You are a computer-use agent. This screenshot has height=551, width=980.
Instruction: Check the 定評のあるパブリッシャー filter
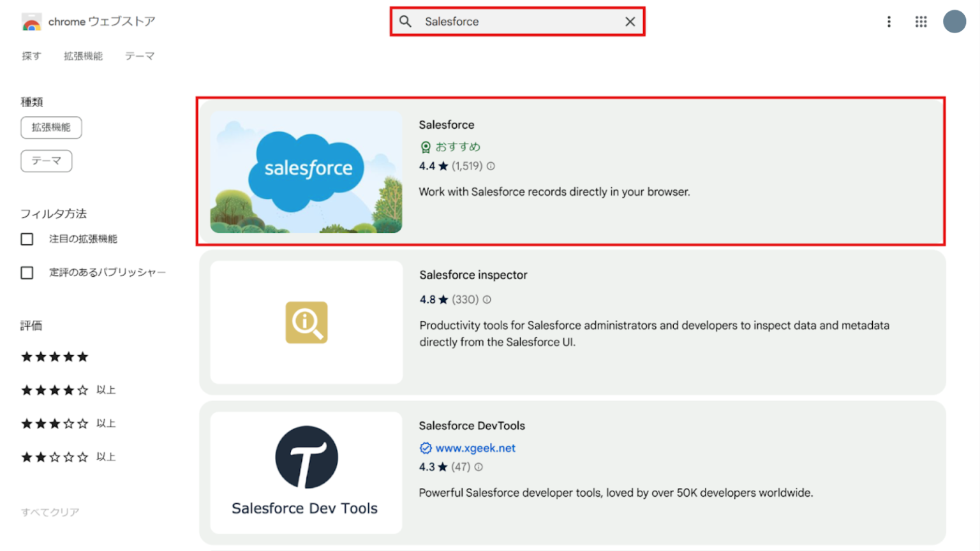pos(27,272)
